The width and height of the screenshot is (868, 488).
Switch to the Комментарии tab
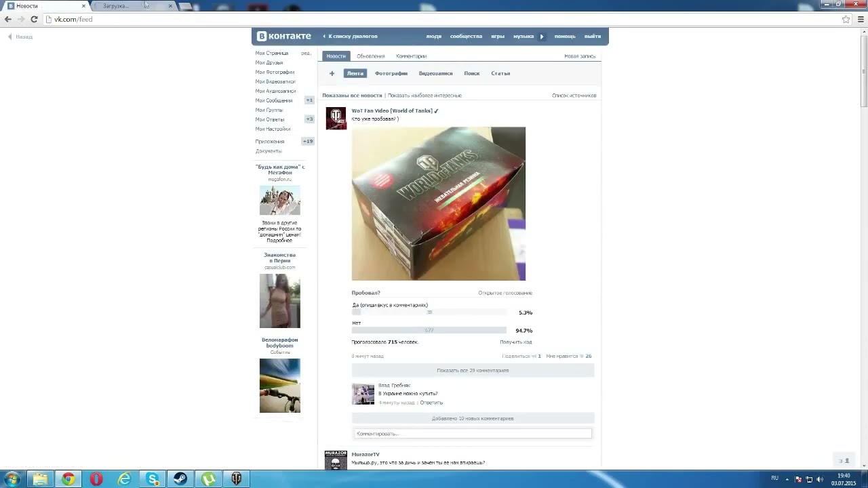[x=412, y=56]
